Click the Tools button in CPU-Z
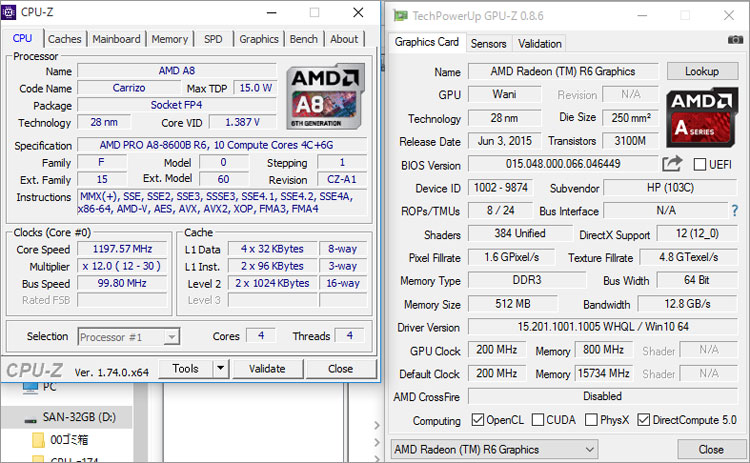The height and width of the screenshot is (463, 750). point(186,368)
